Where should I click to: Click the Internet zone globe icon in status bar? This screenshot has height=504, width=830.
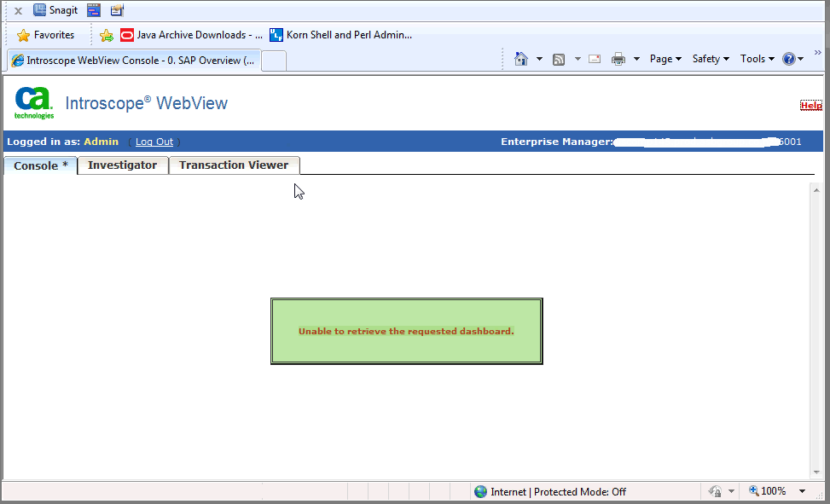480,492
